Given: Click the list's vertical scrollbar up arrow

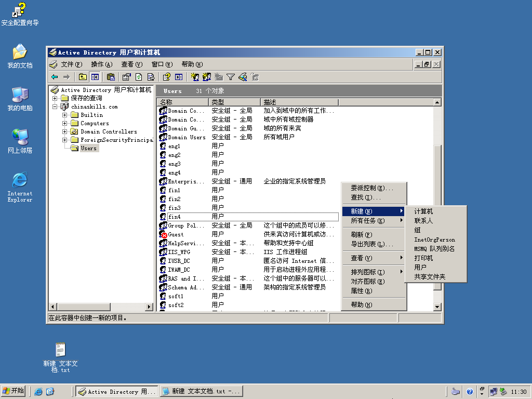Looking at the screenshot, I should coord(437,102).
